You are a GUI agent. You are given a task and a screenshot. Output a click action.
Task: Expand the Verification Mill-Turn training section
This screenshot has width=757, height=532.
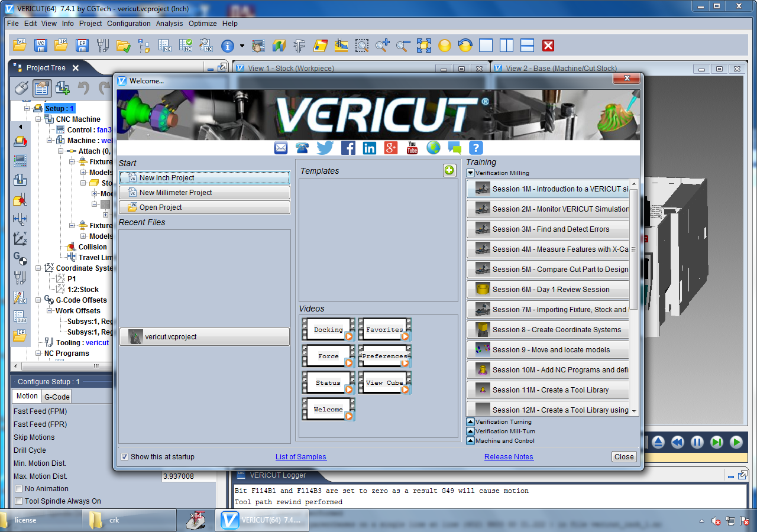coord(470,432)
